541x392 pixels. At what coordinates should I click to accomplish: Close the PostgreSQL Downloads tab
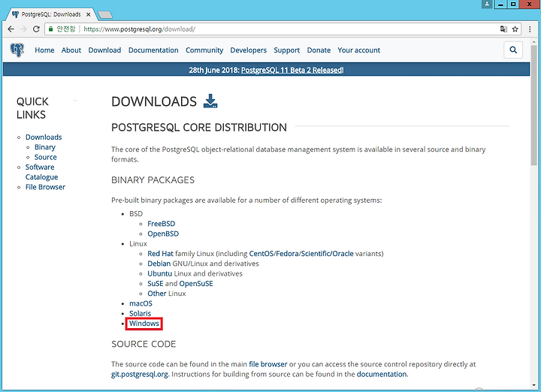[x=89, y=14]
